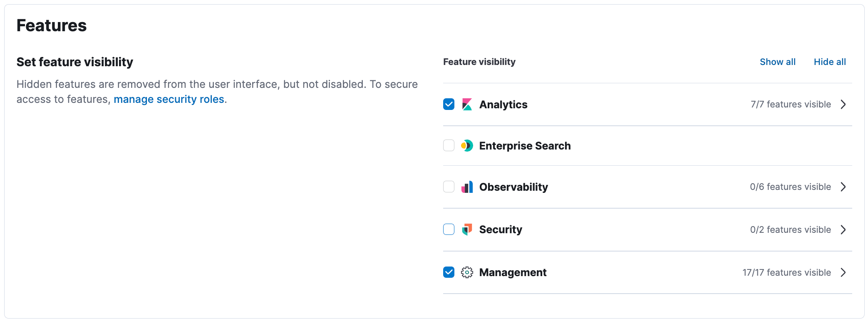
Task: Click the Analytics Kibana logo icon
Action: click(467, 104)
